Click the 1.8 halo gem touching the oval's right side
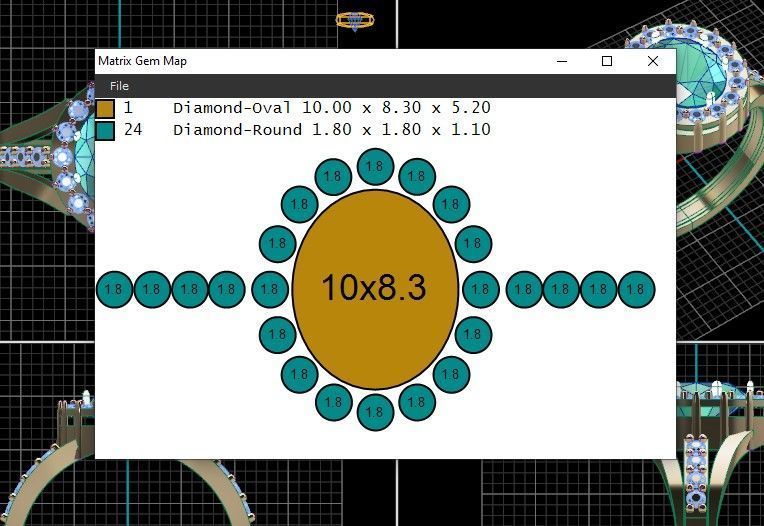Image resolution: width=764 pixels, height=526 pixels. (x=481, y=289)
